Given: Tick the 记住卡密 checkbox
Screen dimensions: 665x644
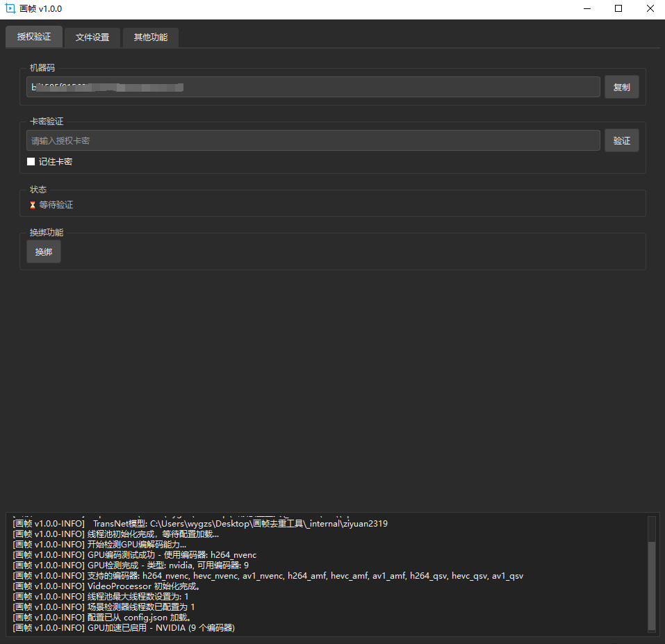Looking at the screenshot, I should [x=31, y=162].
